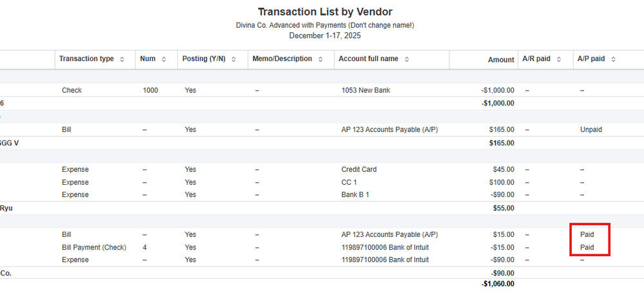
Task: Click the sort arrows beside Num header
Action: (x=164, y=59)
